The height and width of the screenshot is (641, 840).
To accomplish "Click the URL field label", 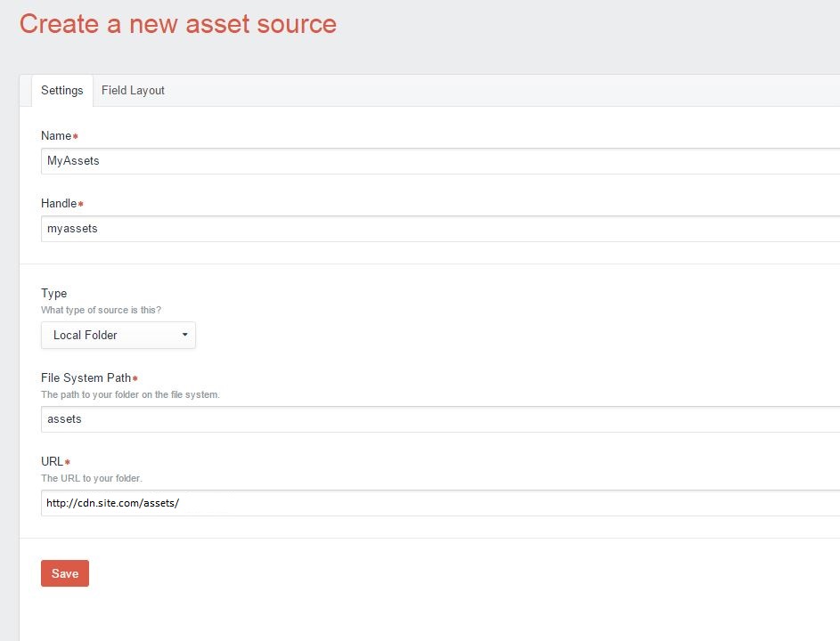I will pyautogui.click(x=52, y=462).
